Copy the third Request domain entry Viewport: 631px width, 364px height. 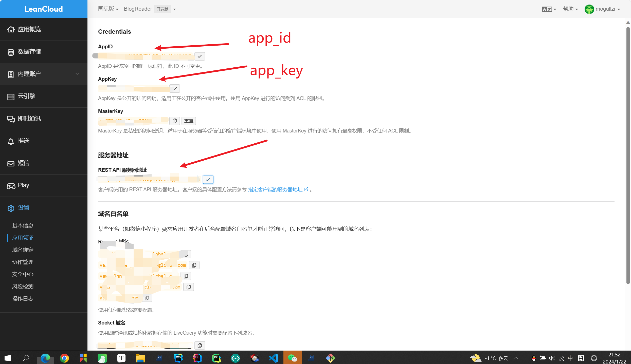pyautogui.click(x=186, y=276)
